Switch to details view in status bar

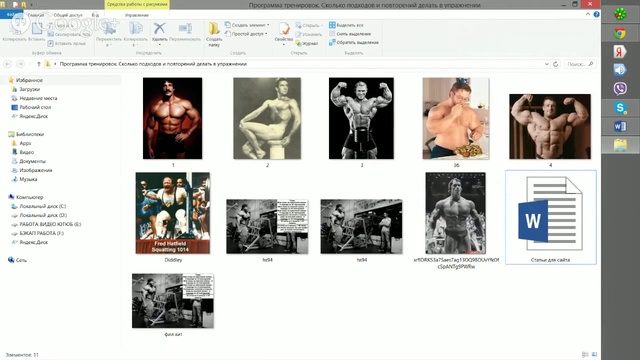pyautogui.click(x=585, y=355)
